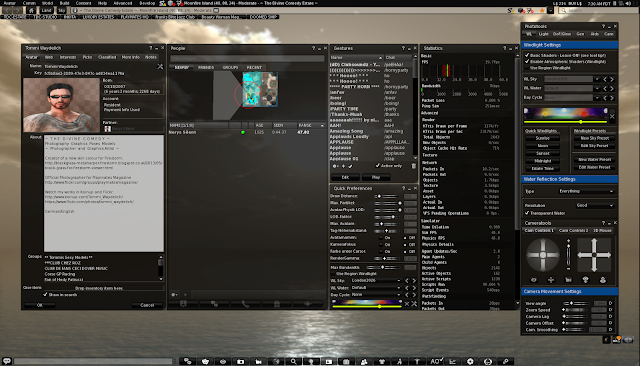The image size is (640, 366).
Task: Open the nearby chat bubble icon
Action: [7, 361]
